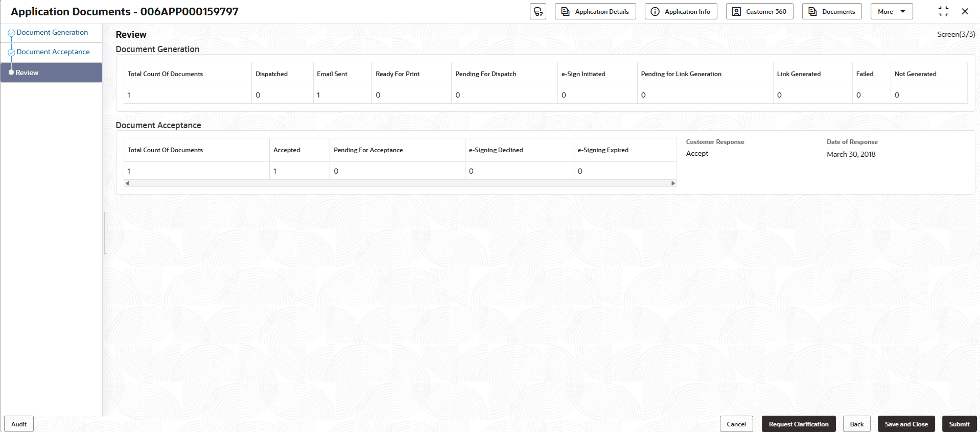Expand the More dropdown
Viewport: 980px width, 432px height.
[x=892, y=11]
